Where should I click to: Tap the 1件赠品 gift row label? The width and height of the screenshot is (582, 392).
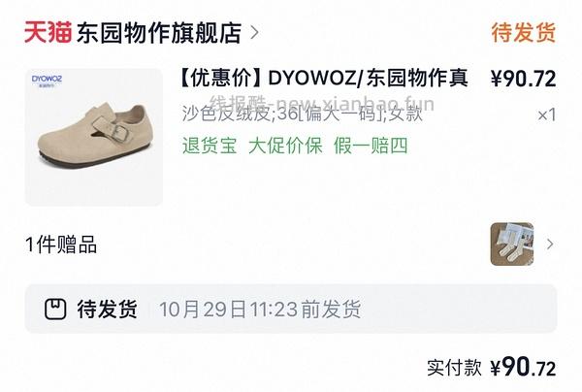(61, 245)
